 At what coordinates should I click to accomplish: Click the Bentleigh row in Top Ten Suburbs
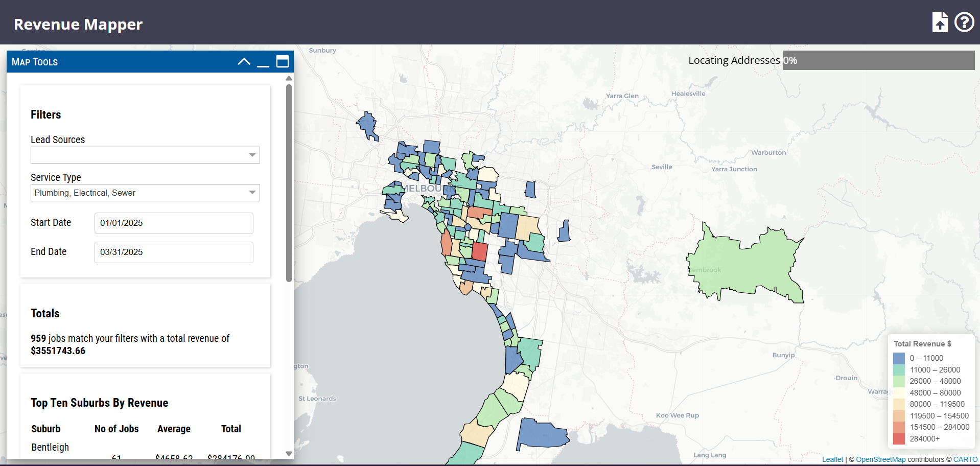(x=50, y=447)
